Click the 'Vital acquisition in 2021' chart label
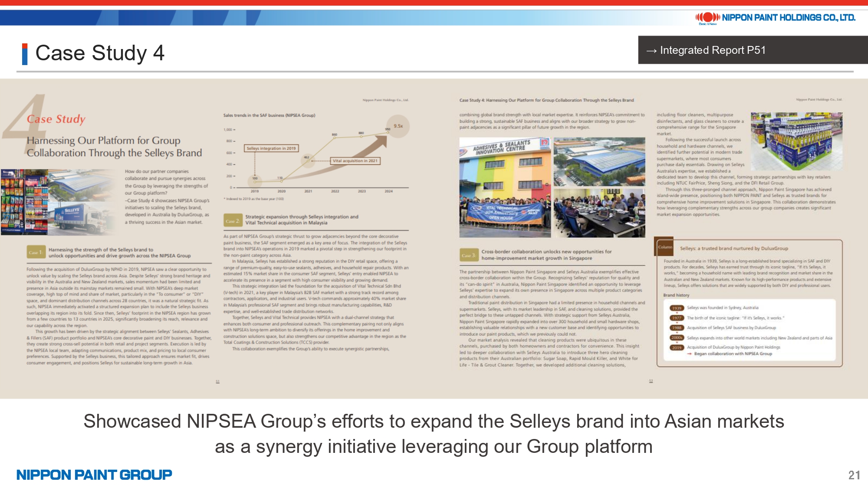The image size is (868, 488). tap(355, 160)
